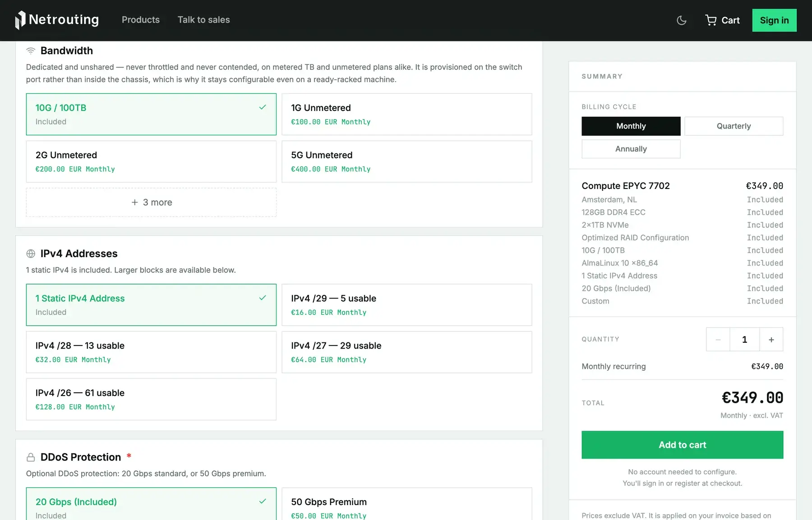Select 20 Gbps (Included) DDoS option
The width and height of the screenshot is (812, 520).
tap(151, 504)
